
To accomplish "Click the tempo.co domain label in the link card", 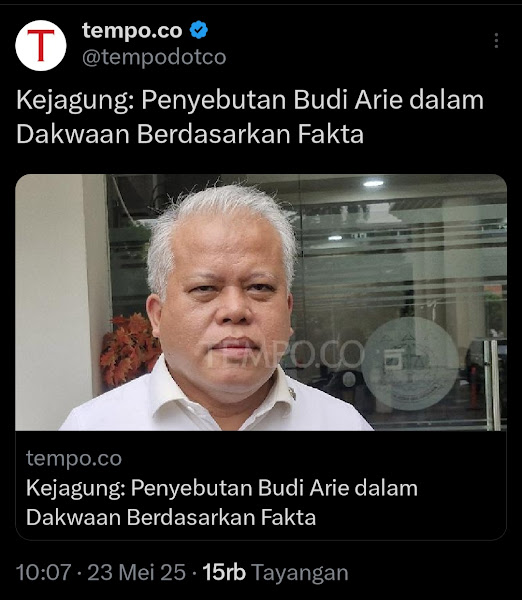I will pos(74,458).
